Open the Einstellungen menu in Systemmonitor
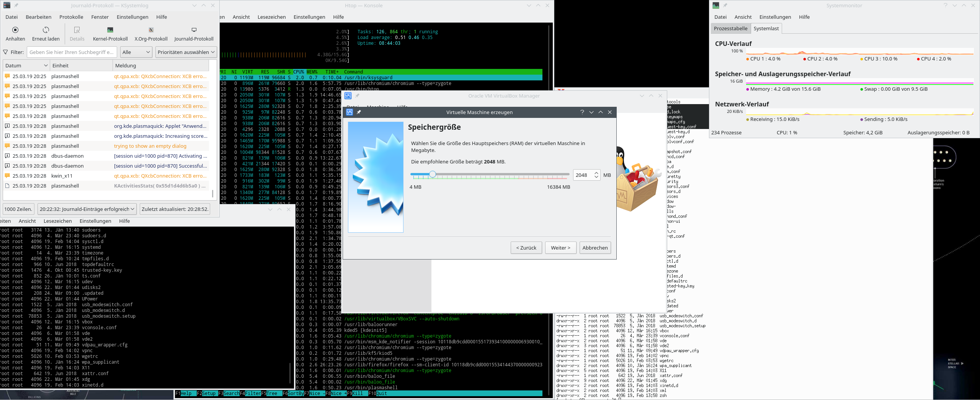Screen dimensions: 980x400 click(775, 17)
